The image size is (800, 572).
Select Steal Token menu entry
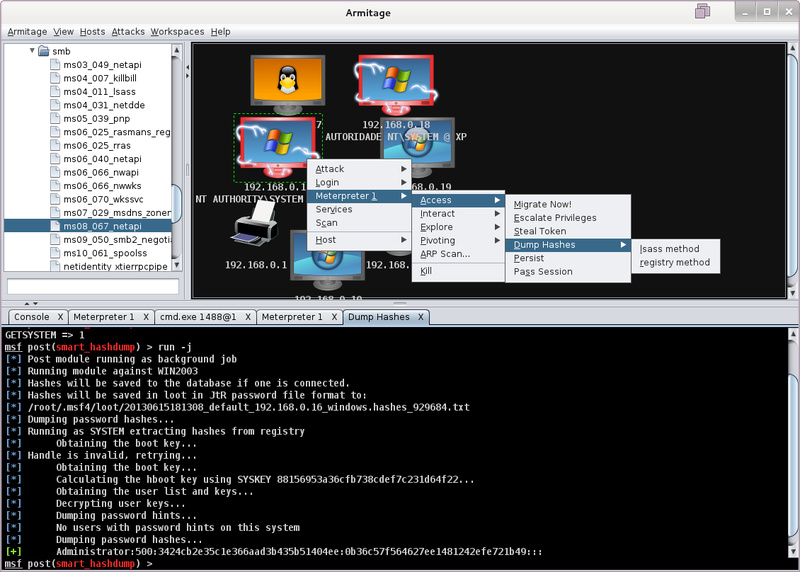click(x=568, y=231)
